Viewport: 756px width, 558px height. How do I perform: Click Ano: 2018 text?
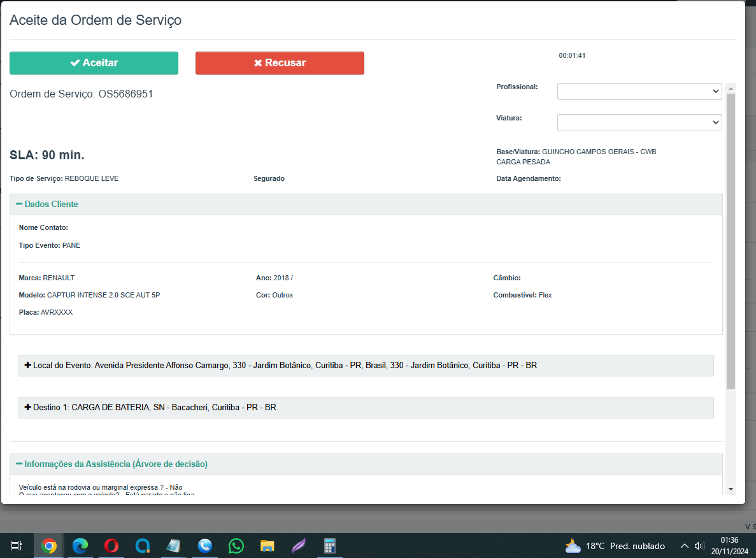(275, 278)
